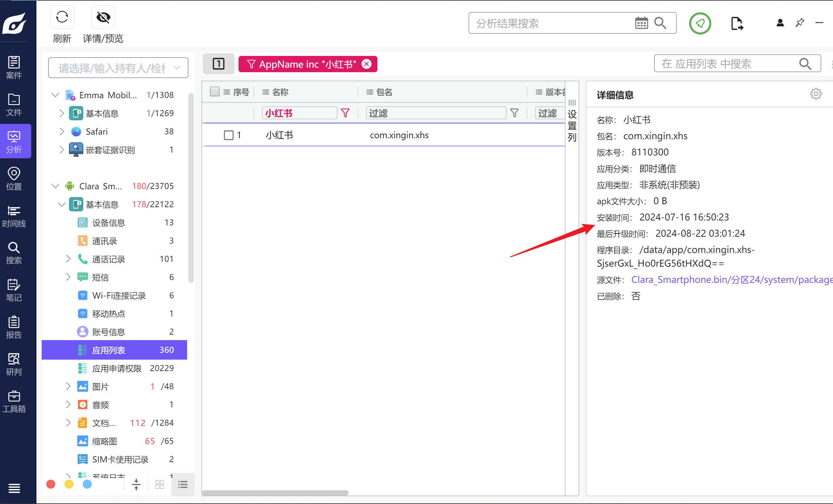Click the refresh (刷新) icon
The image size is (833, 504).
tap(62, 17)
